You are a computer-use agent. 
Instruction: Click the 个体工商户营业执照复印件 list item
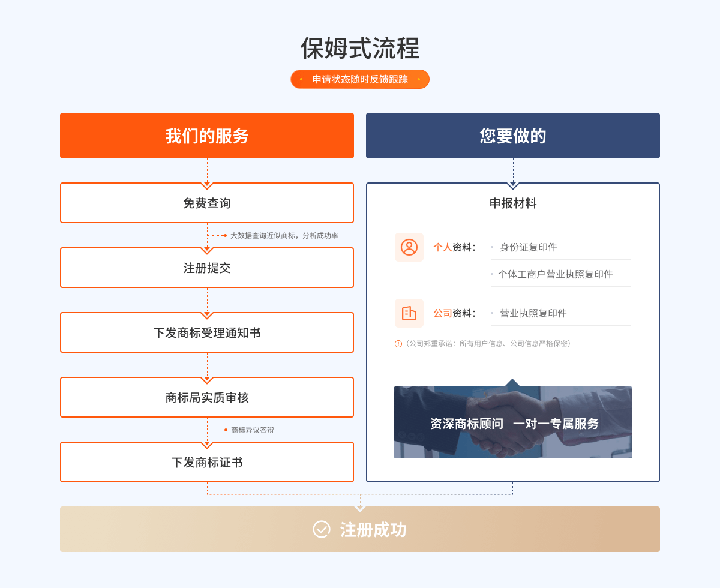coord(555,274)
